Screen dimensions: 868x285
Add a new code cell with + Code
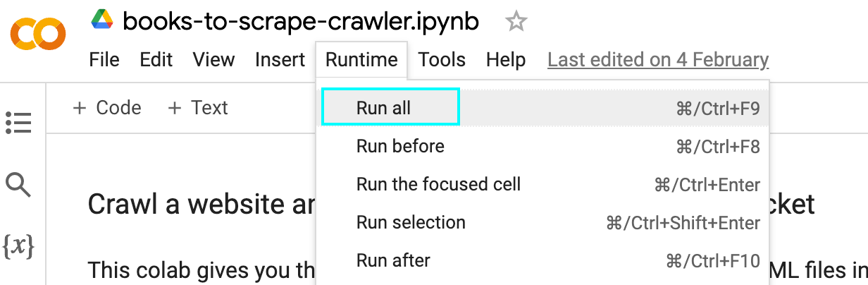[107, 108]
